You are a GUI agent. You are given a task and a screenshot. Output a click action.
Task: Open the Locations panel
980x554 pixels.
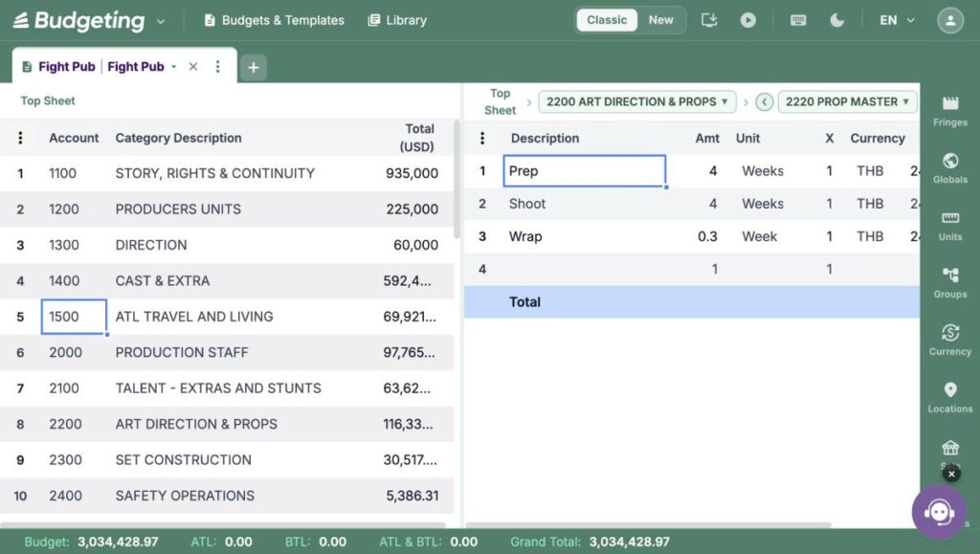[950, 398]
